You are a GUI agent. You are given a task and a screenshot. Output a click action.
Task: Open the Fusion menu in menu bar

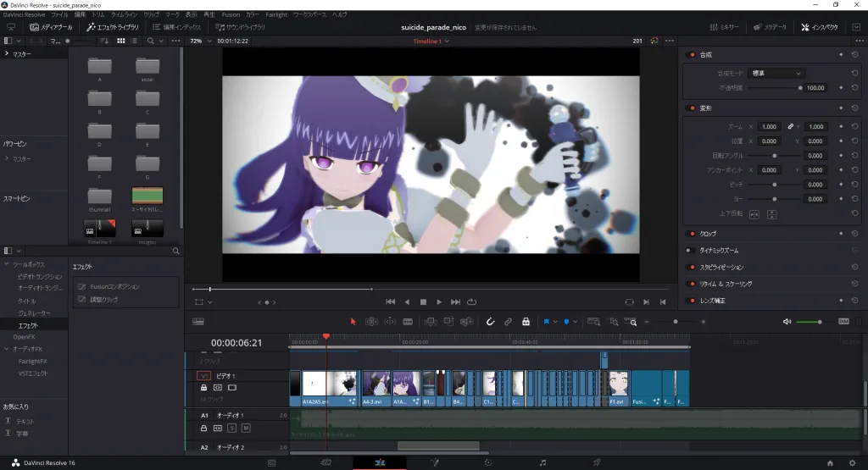(231, 15)
